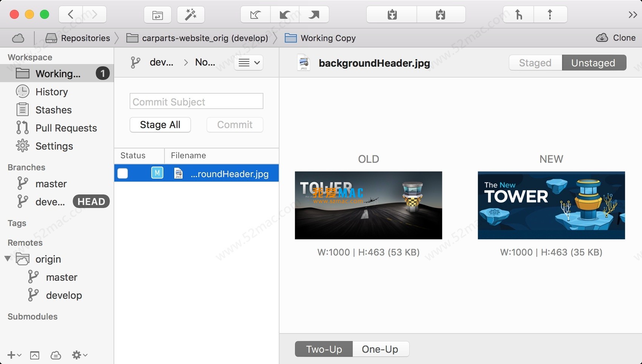642x364 pixels.
Task: Switch to the Unstaged tab
Action: coord(594,63)
